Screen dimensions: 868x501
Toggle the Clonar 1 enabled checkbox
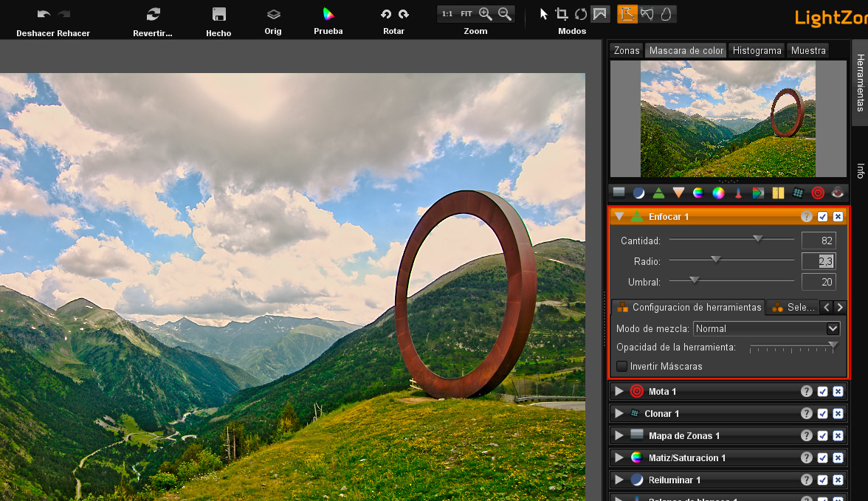click(x=822, y=413)
